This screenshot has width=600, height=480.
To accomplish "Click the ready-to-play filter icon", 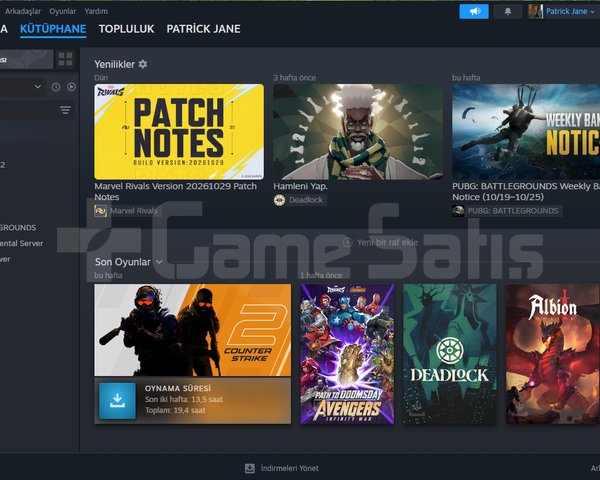I will coord(71,87).
